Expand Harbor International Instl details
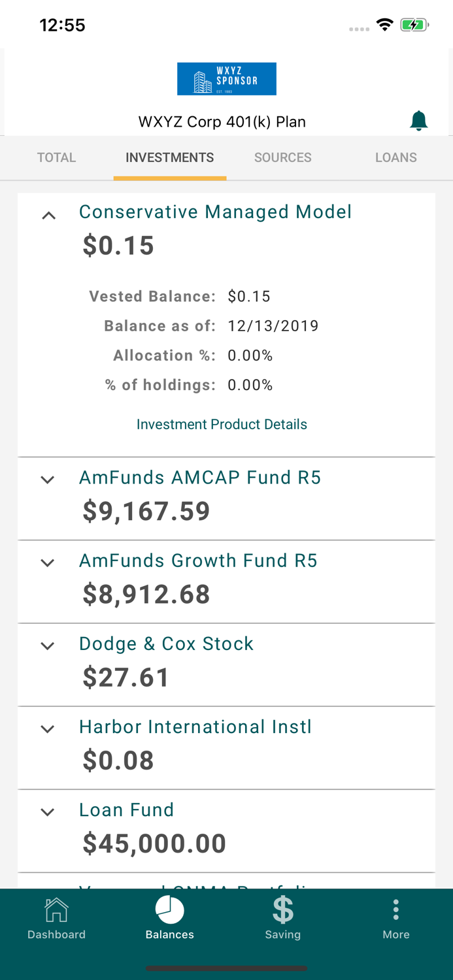 click(47, 728)
